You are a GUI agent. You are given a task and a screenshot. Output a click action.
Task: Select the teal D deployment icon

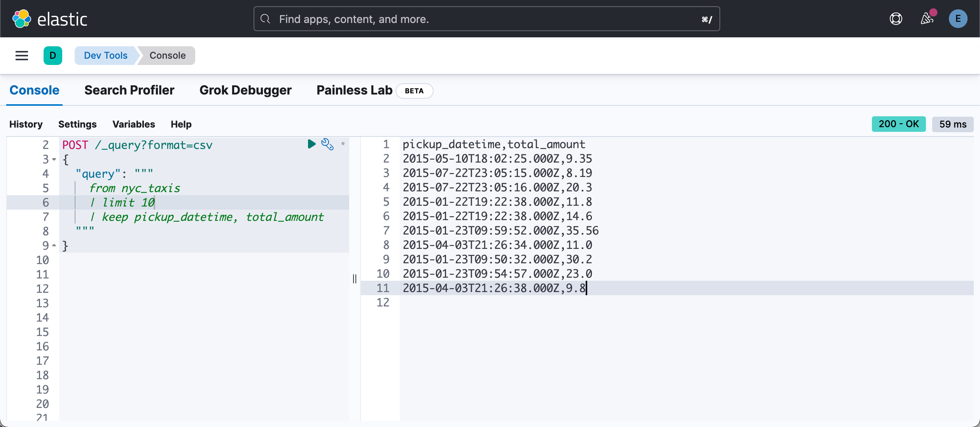[x=53, y=56]
